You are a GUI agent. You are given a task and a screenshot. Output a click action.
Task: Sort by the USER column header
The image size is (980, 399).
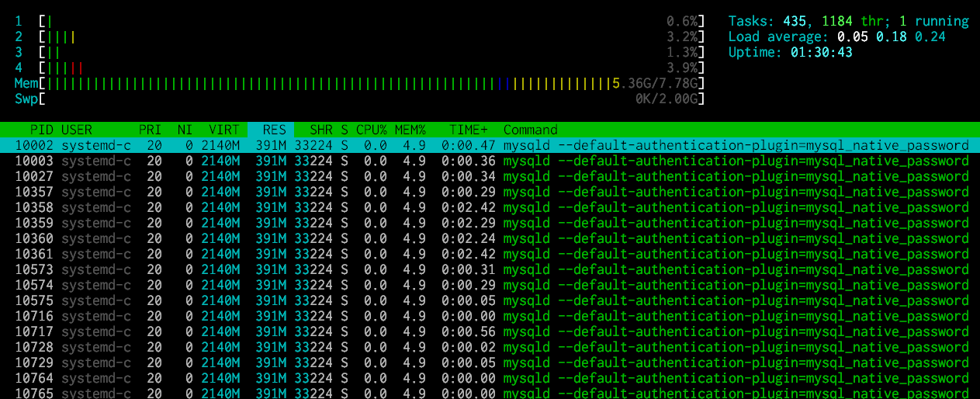[x=76, y=130]
